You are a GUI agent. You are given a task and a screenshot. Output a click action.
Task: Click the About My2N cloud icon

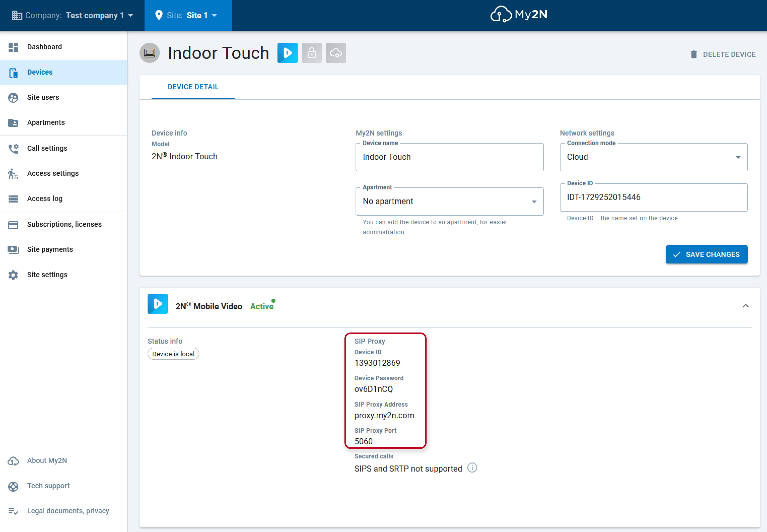13,461
